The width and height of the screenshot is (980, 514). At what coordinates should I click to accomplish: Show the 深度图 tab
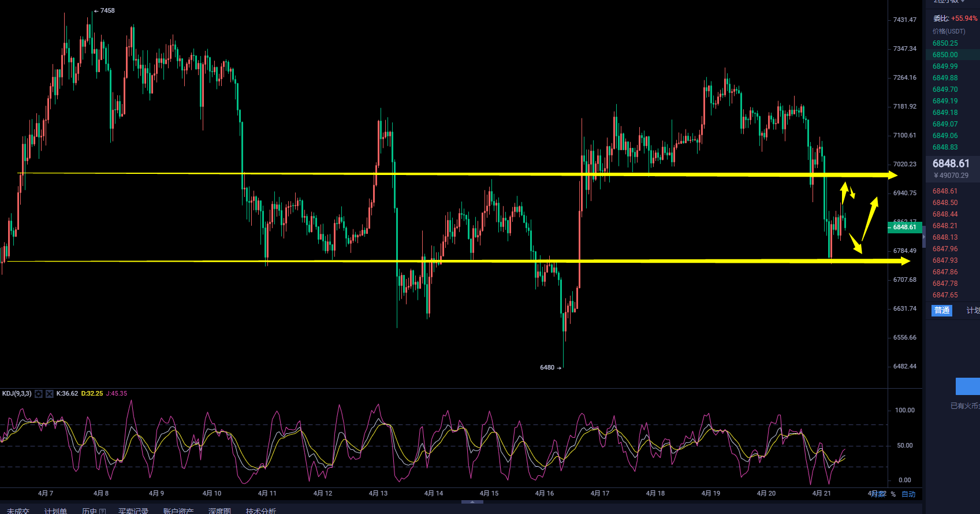click(x=219, y=511)
